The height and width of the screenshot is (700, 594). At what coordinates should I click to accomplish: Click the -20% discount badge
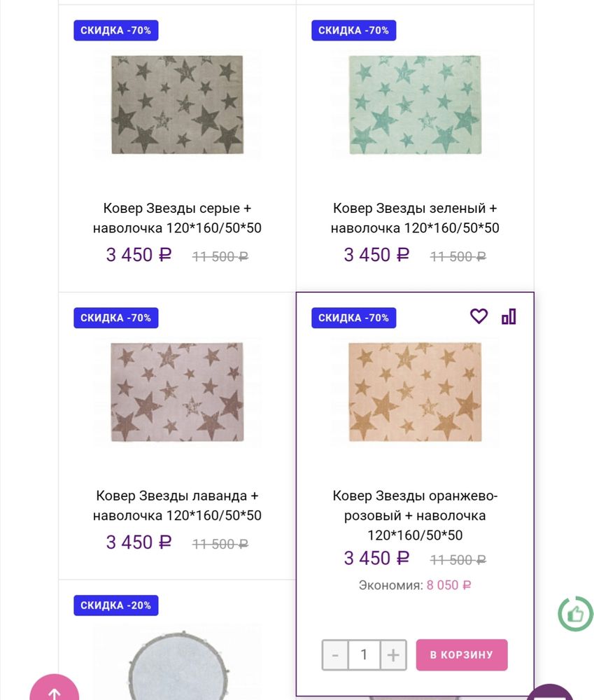tap(116, 605)
